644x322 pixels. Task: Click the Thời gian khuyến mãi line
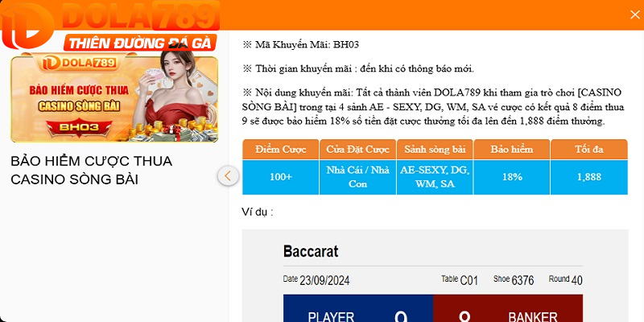pos(358,68)
